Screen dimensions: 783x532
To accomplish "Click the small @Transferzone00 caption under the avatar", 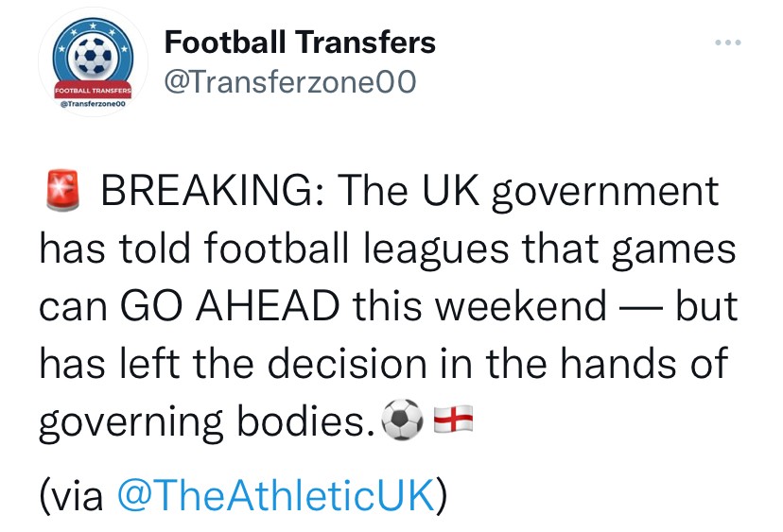I will pos(93,107).
